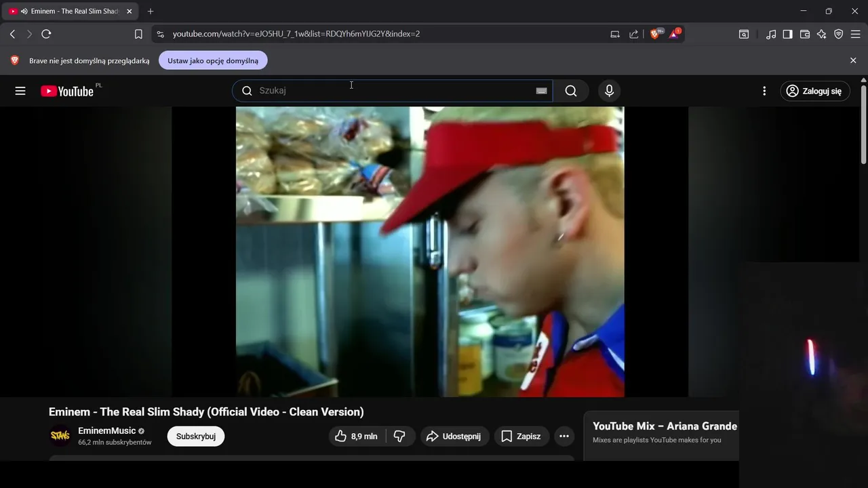Click the video title text
This screenshot has width=868, height=488.
[x=206, y=412]
